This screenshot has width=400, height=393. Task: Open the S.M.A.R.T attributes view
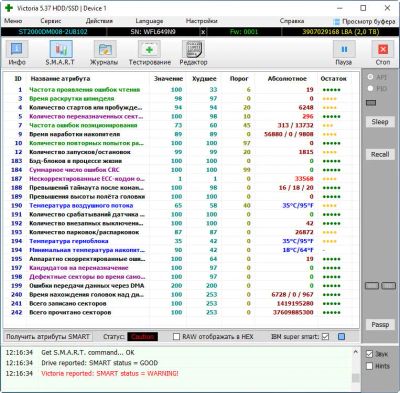click(x=60, y=53)
